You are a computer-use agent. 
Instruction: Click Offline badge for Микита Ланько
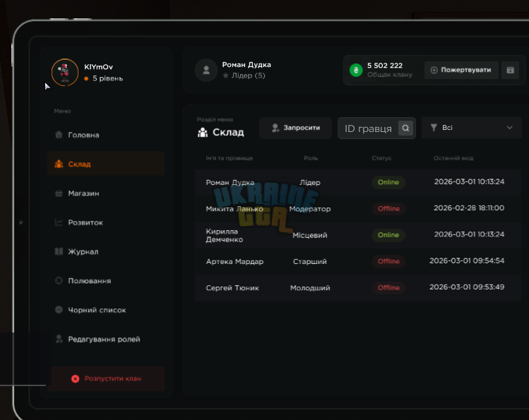pyautogui.click(x=388, y=209)
